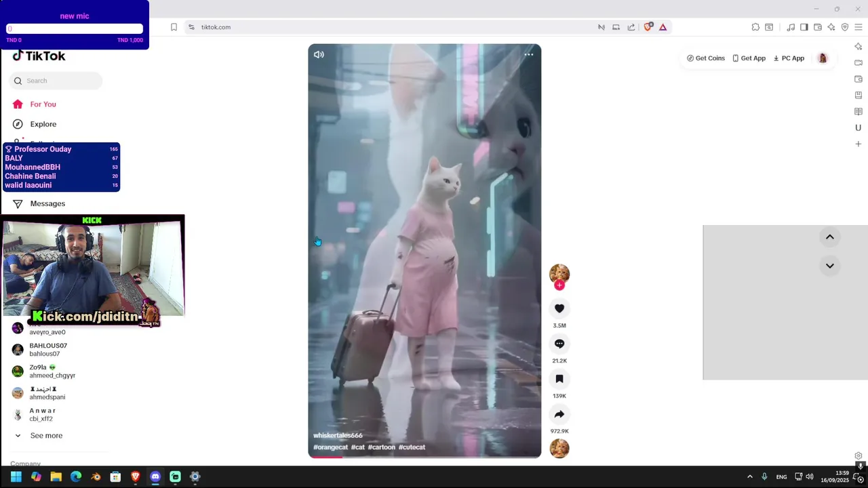Viewport: 868px width, 488px height.
Task: Go to previous video arrow
Action: pos(829,237)
